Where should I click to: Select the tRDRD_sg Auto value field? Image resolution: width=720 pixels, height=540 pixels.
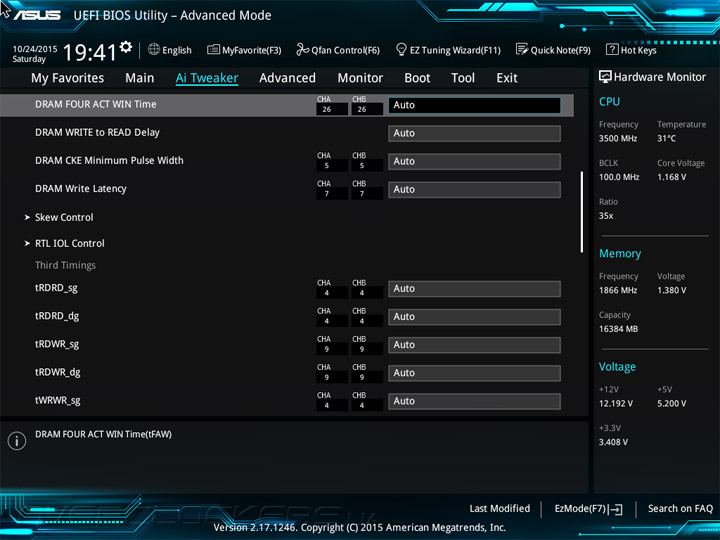click(473, 289)
